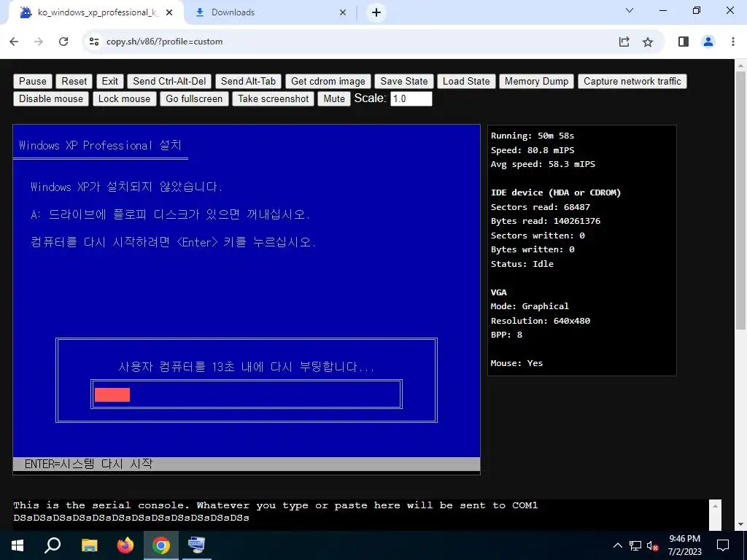Open new tab with plus button
Screen dimensions: 747x560
(376, 12)
